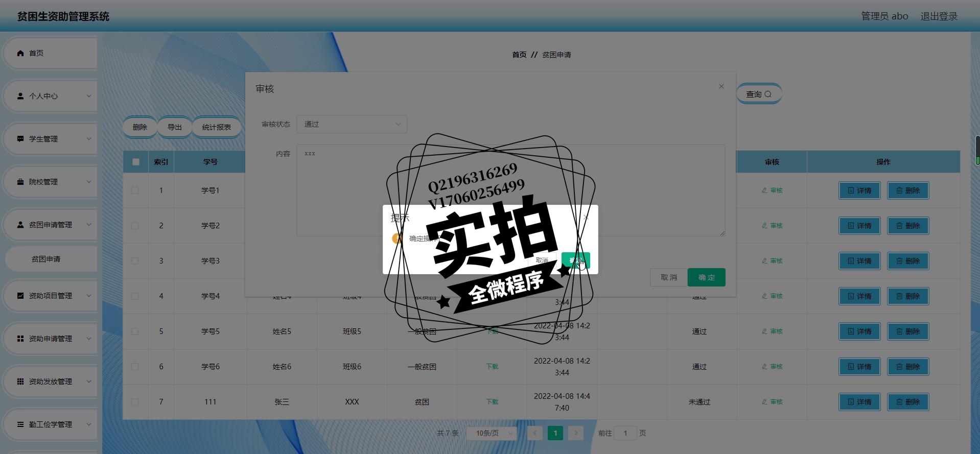980x454 pixels.
Task: Click the previous page arrow in pagination
Action: tap(535, 433)
